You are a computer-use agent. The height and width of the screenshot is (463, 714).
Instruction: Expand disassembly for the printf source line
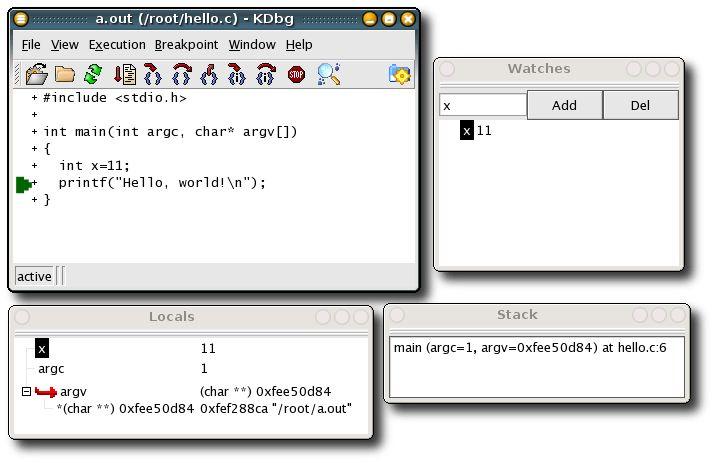[35, 183]
